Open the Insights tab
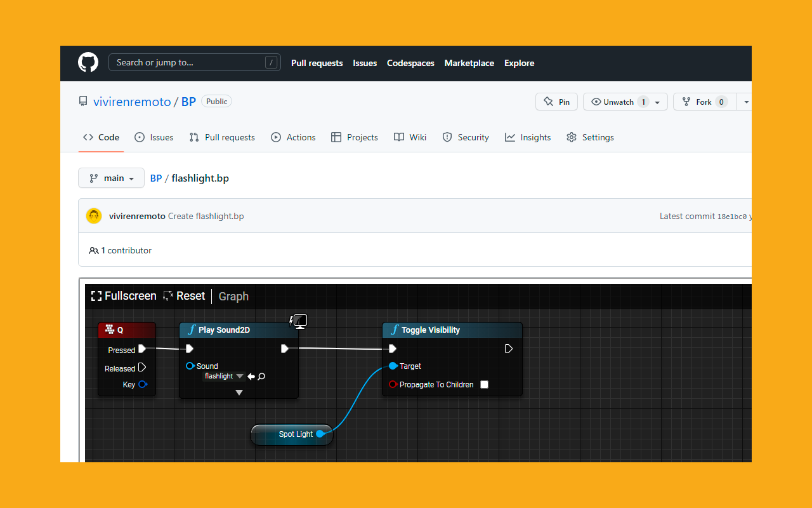Image resolution: width=812 pixels, height=508 pixels. [x=528, y=137]
